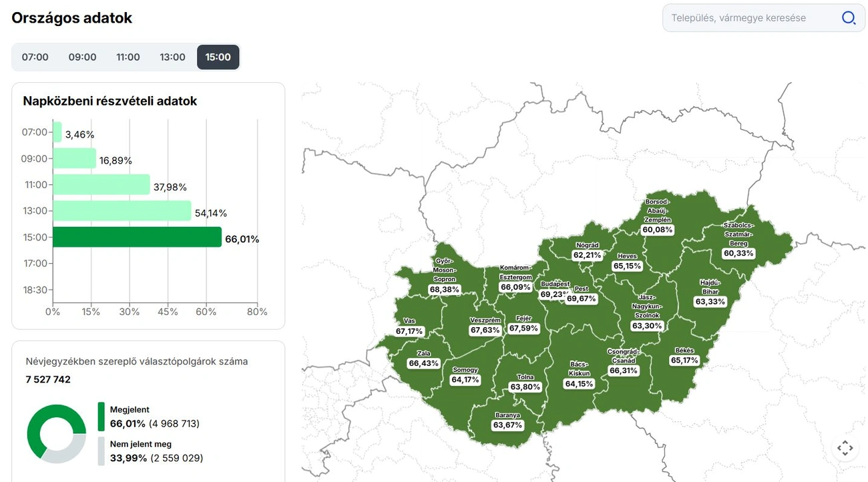The height and width of the screenshot is (482, 868).
Task: Select the 07:00 time tab
Action: point(35,57)
